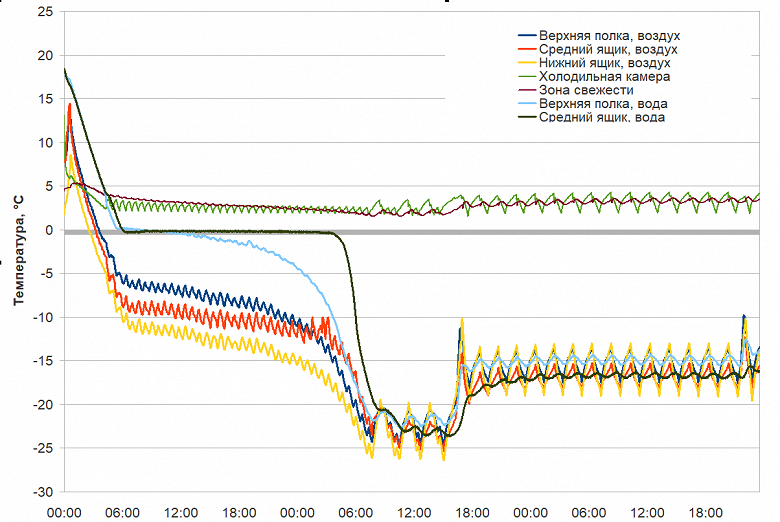Select the legend label 'Средний ящик, воздух'
This screenshot has height=522, width=780.
click(608, 49)
